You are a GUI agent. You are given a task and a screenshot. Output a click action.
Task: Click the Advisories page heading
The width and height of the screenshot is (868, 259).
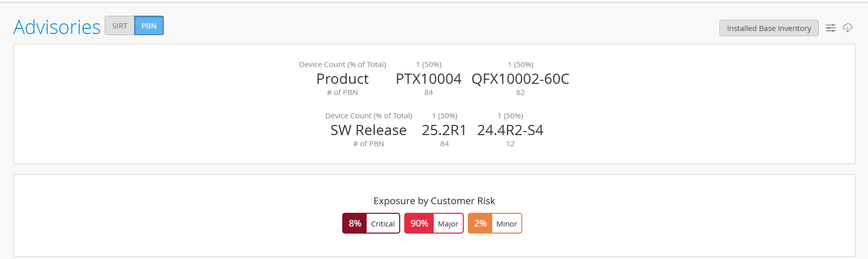[57, 27]
